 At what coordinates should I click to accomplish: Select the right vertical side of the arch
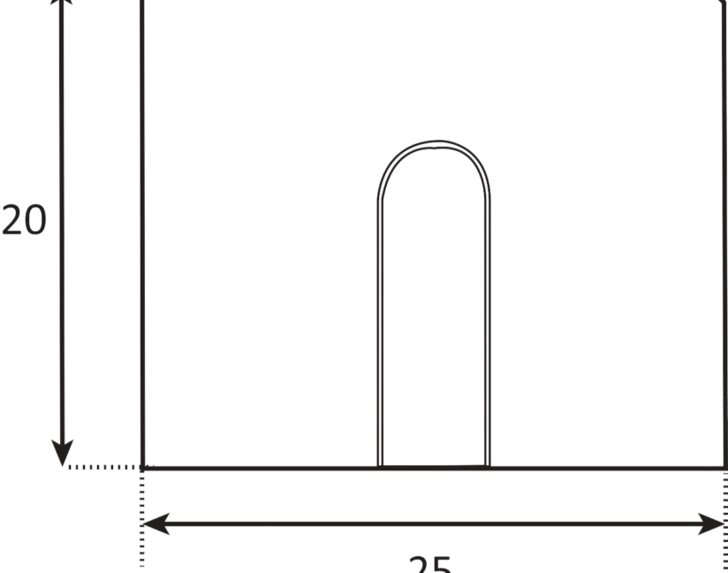click(x=487, y=336)
